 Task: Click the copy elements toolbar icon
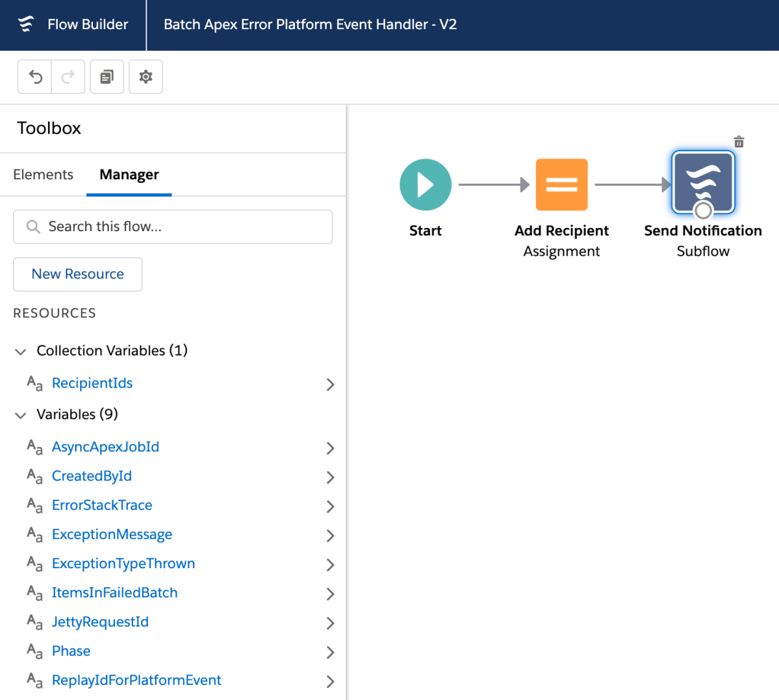107,77
